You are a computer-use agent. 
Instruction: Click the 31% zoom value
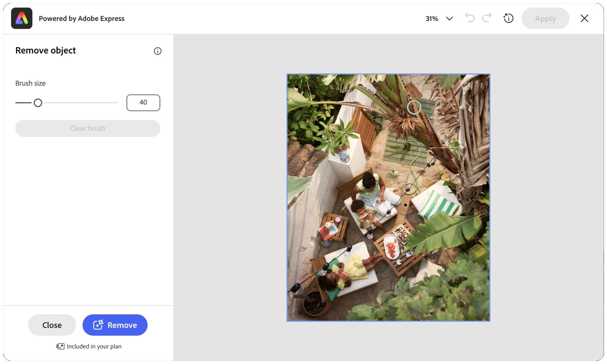[432, 19]
